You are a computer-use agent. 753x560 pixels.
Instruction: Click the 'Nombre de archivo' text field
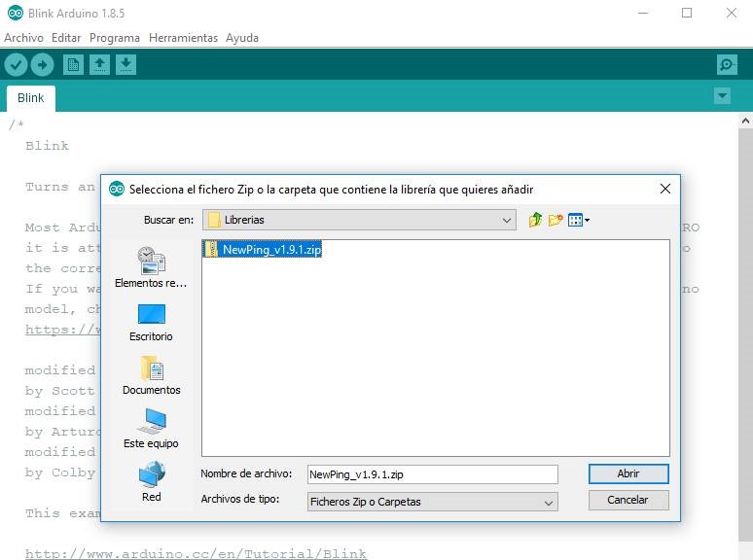[x=432, y=474]
